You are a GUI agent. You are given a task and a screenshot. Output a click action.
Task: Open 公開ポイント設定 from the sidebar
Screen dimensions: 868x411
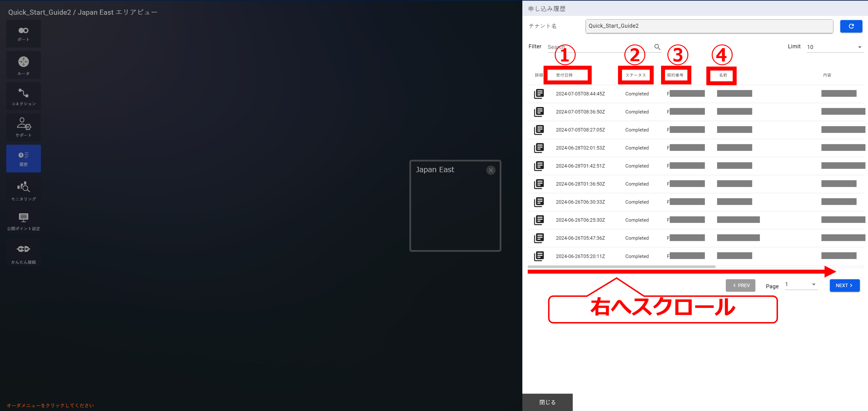(23, 221)
